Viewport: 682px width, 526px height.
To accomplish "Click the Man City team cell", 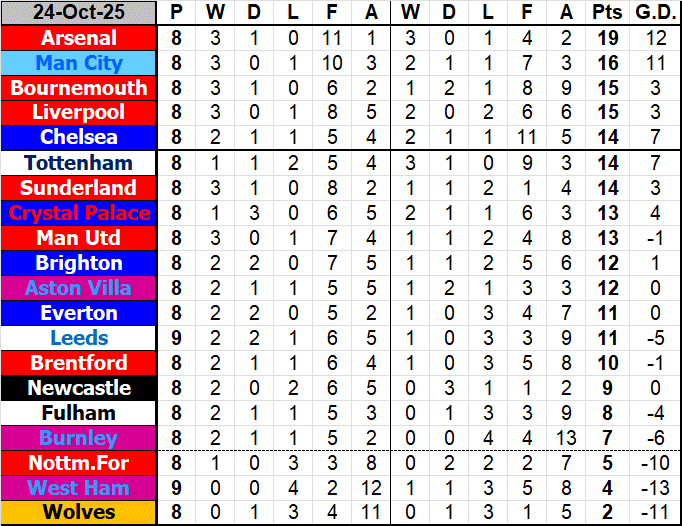I will [79, 63].
